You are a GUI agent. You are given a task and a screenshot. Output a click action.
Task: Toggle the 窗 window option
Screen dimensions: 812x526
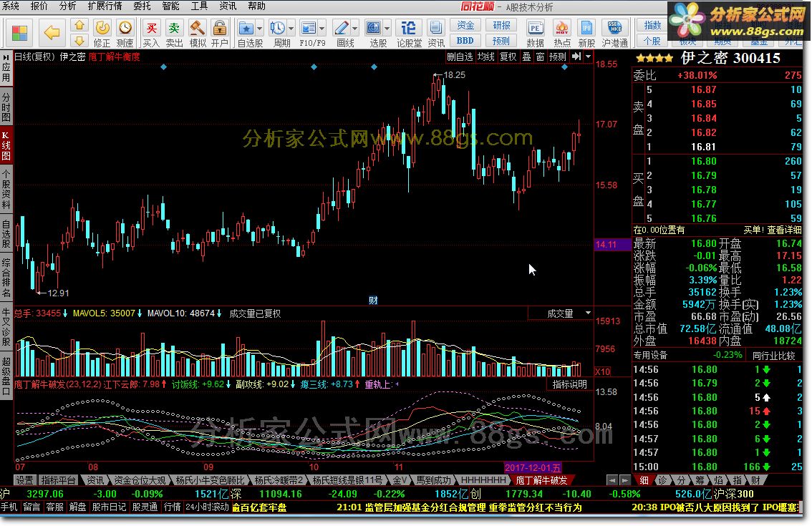[x=540, y=57]
